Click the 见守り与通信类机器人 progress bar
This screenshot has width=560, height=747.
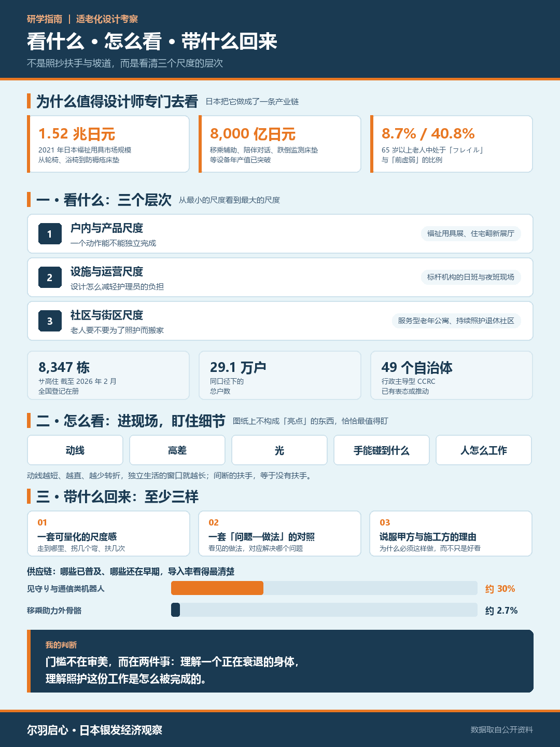pyautogui.click(x=324, y=588)
